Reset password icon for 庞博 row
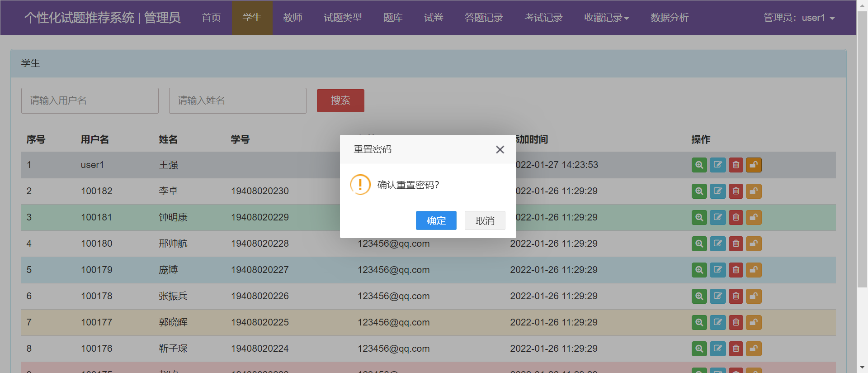868x373 pixels. (754, 270)
